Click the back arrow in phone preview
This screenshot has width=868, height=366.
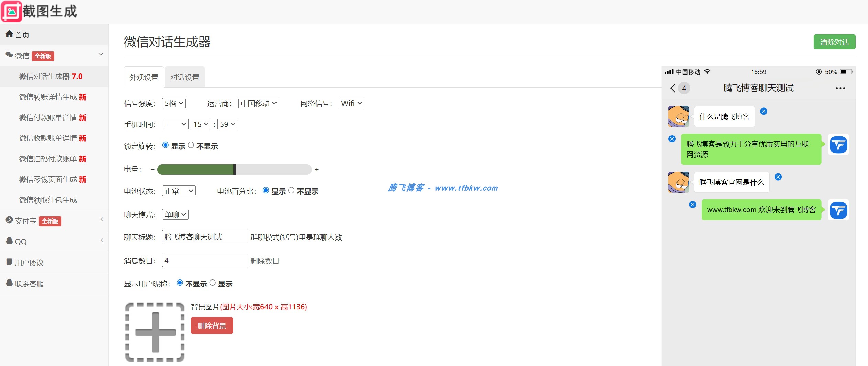coord(673,88)
